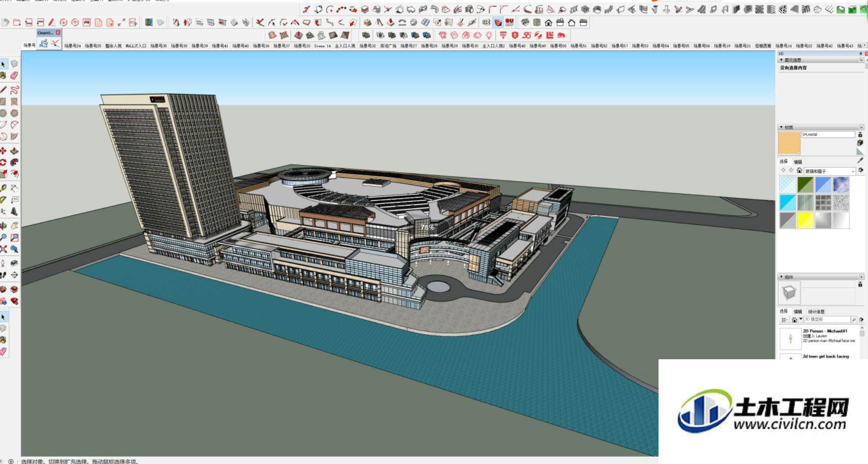
Task: Collapse the 材质 materials panel
Action: point(781,127)
